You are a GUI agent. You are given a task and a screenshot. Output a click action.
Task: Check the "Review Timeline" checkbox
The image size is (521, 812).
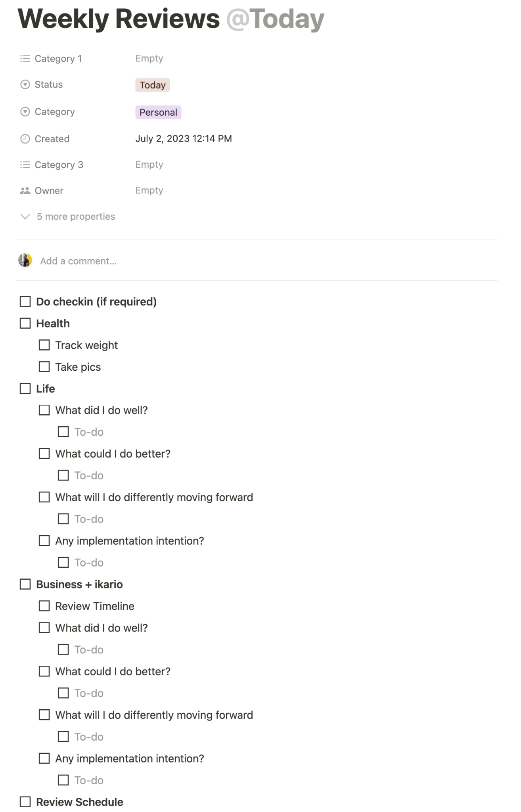(44, 606)
